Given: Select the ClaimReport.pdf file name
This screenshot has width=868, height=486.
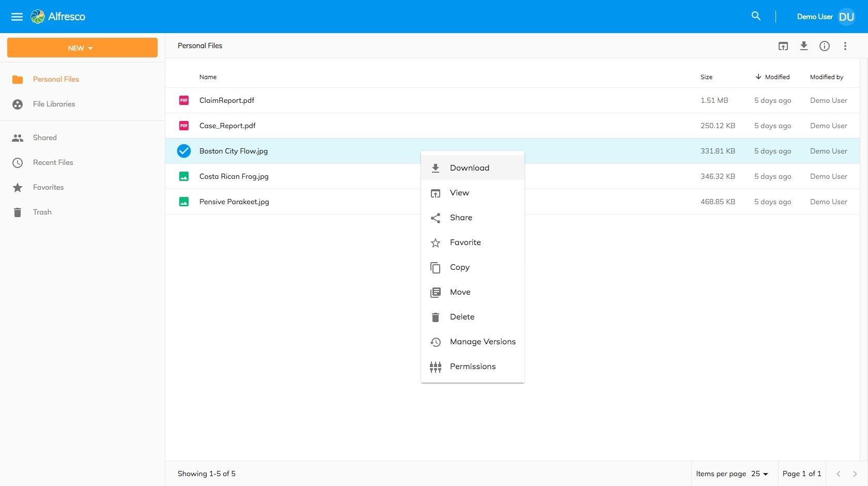Looking at the screenshot, I should click(227, 100).
